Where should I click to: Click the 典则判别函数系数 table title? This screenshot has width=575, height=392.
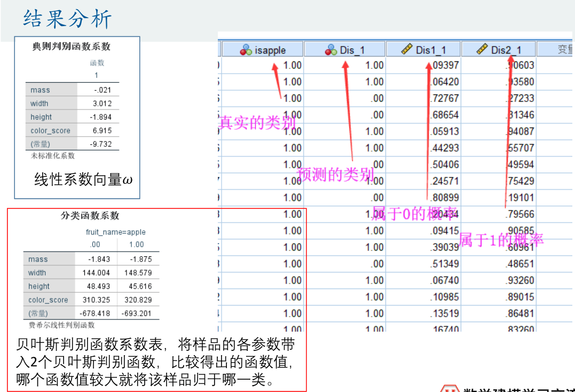pyautogui.click(x=71, y=46)
